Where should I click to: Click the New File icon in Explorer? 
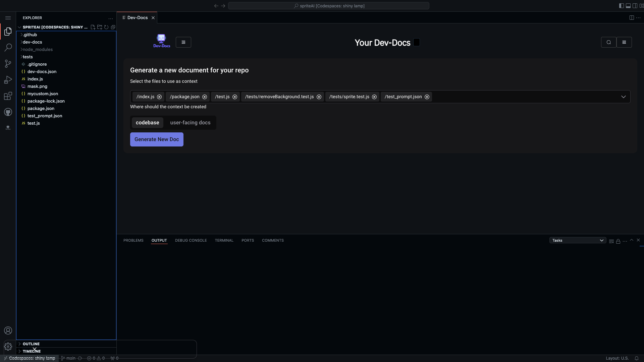tap(93, 27)
